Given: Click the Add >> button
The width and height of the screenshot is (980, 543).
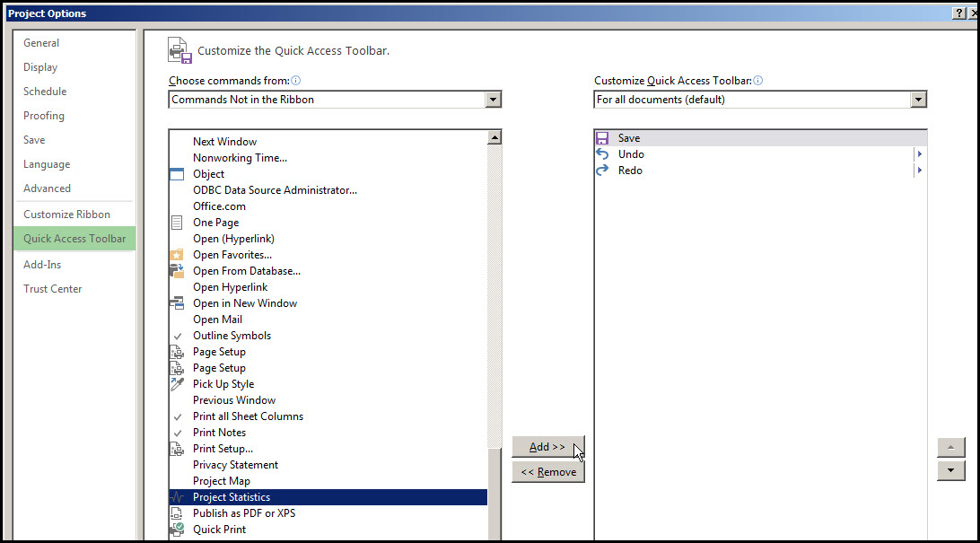Looking at the screenshot, I should (548, 447).
